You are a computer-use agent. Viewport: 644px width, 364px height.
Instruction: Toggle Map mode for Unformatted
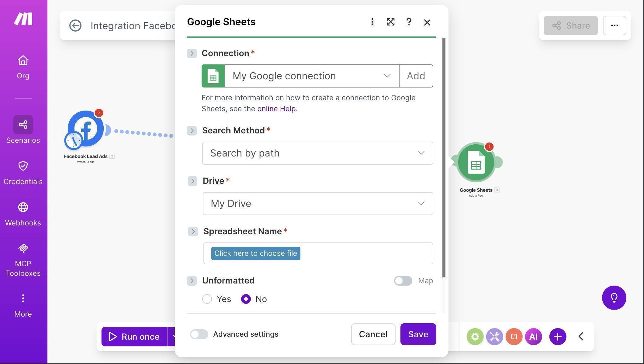[403, 280]
